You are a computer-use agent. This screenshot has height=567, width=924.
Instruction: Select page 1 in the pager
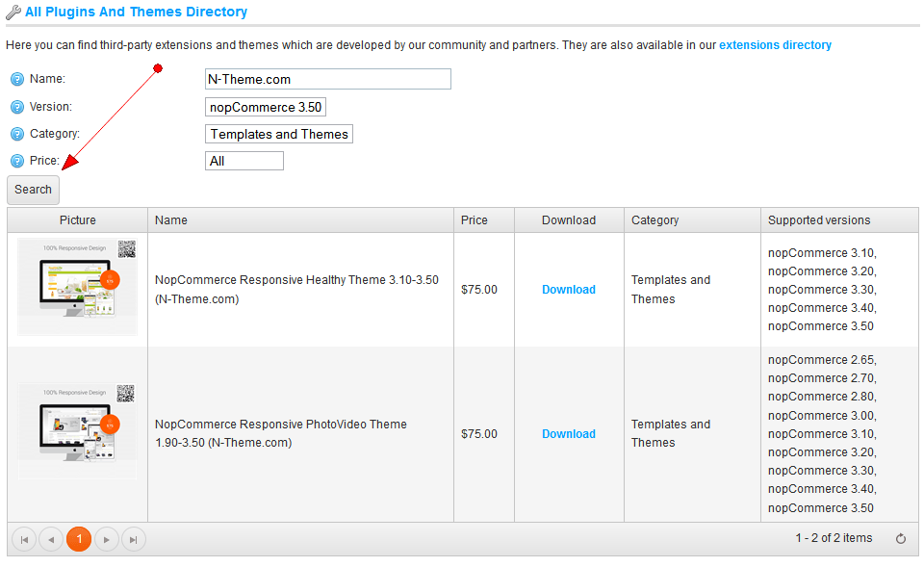(x=79, y=539)
